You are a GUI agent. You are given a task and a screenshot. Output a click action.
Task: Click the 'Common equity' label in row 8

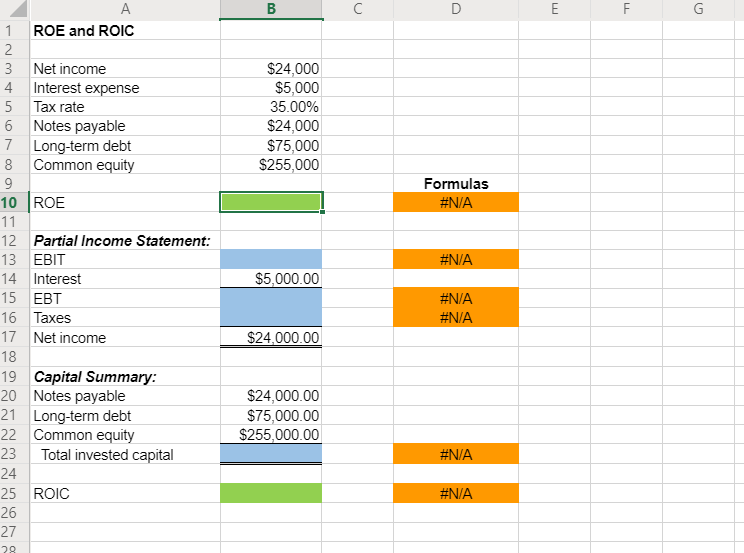click(x=84, y=165)
